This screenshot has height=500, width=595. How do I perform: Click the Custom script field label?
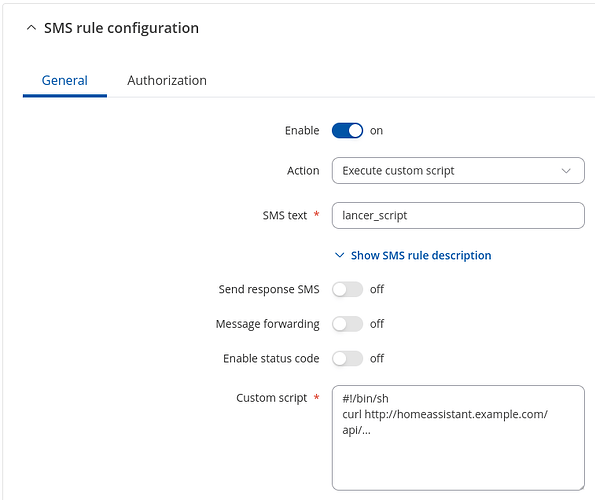coord(271,398)
